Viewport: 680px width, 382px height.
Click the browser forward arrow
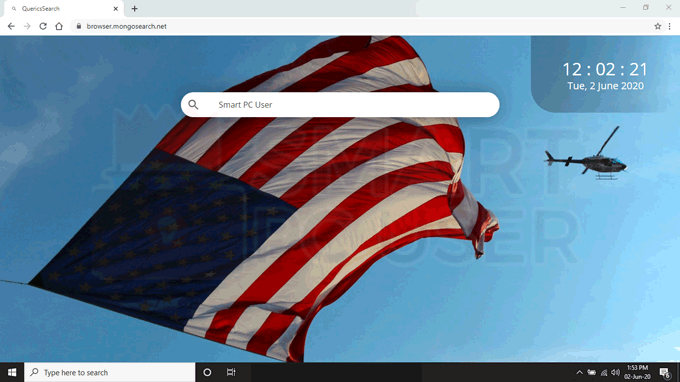pyautogui.click(x=27, y=26)
